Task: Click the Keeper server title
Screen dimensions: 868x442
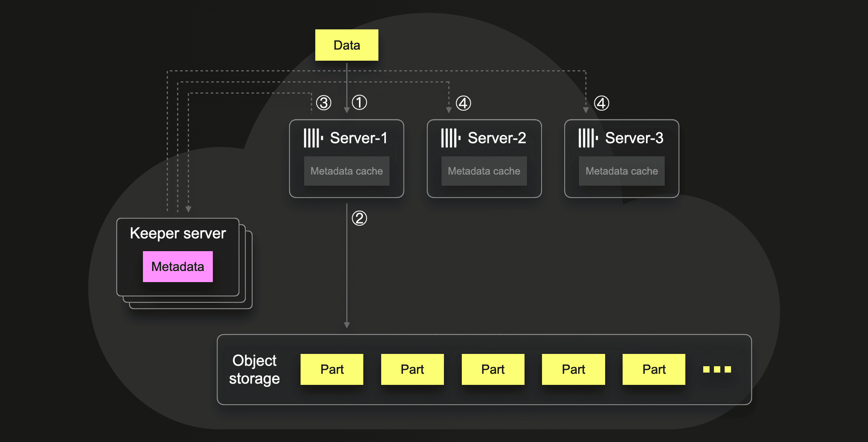Action: pyautogui.click(x=177, y=233)
